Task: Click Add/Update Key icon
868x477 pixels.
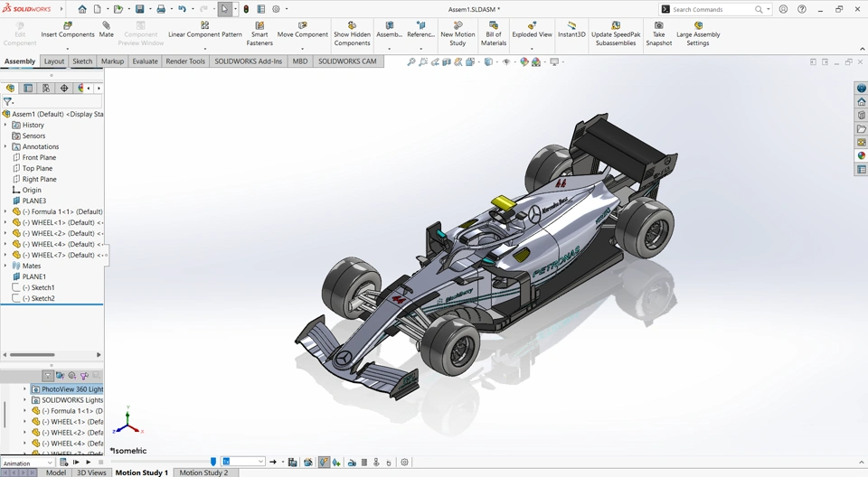Action: (336, 462)
